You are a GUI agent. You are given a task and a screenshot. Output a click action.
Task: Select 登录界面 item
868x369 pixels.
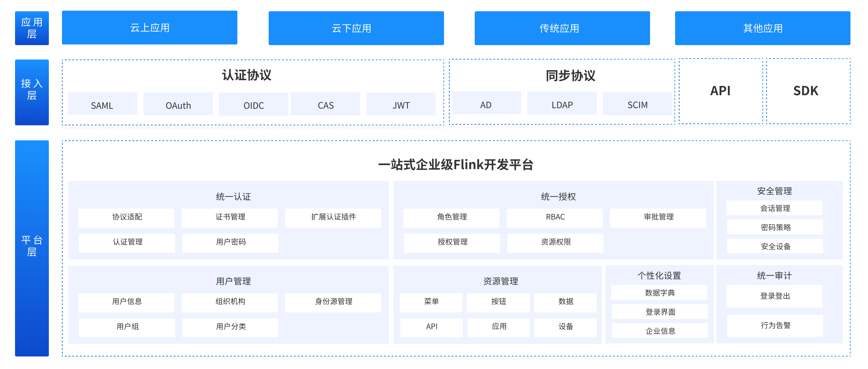point(660,312)
